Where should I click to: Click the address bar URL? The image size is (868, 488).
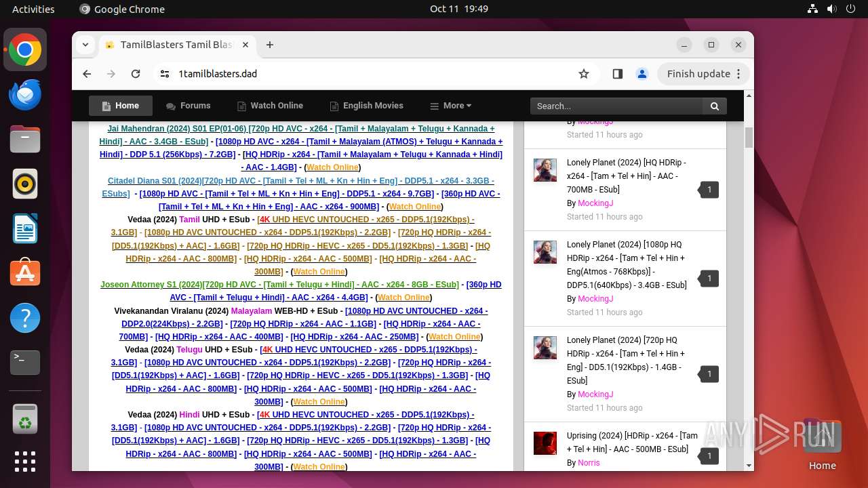coord(218,74)
